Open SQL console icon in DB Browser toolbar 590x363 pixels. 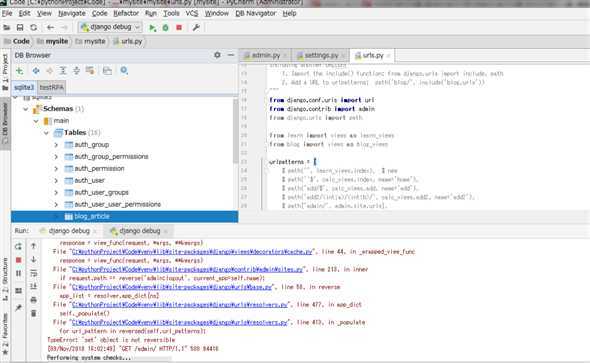(107, 71)
